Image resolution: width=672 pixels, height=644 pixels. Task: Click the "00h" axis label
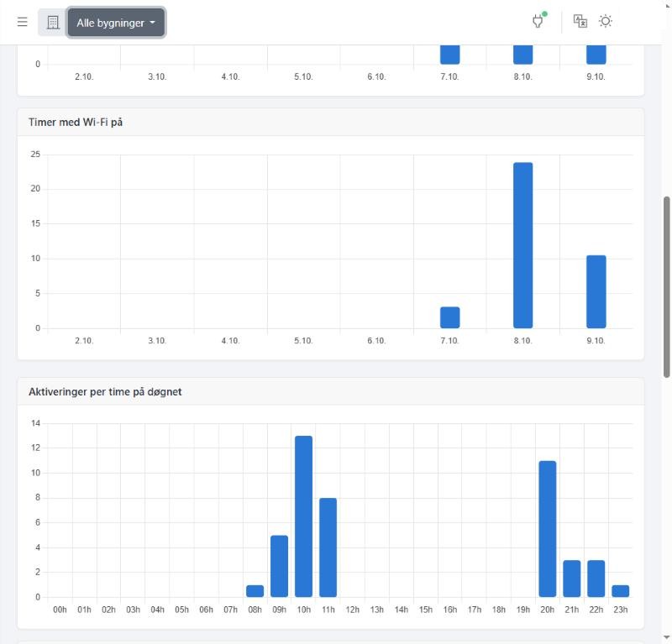pyautogui.click(x=60, y=610)
